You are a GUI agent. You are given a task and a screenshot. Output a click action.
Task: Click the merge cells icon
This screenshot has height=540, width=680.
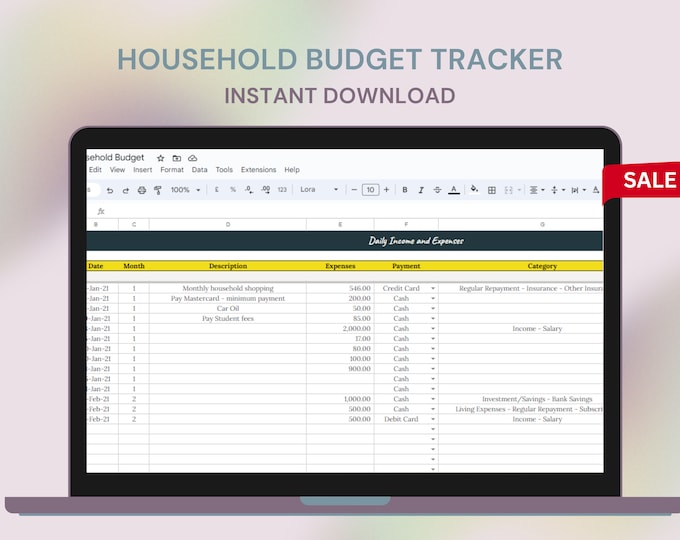(x=509, y=190)
